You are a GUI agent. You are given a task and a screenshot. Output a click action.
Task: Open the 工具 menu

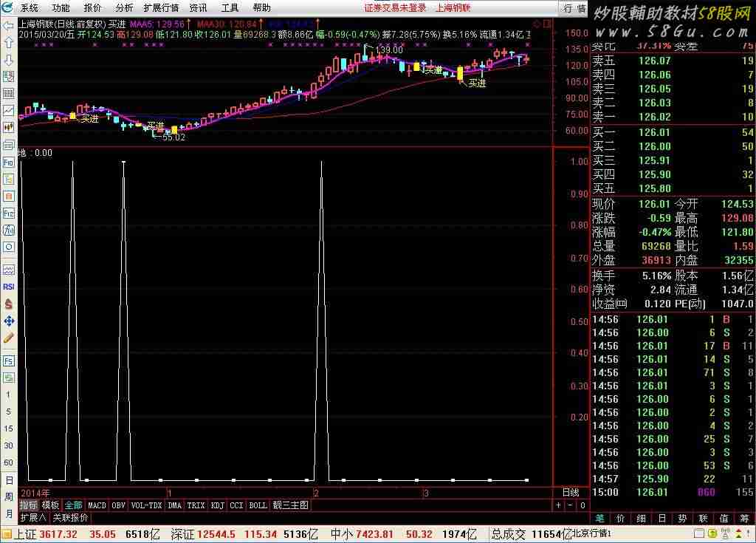230,7
